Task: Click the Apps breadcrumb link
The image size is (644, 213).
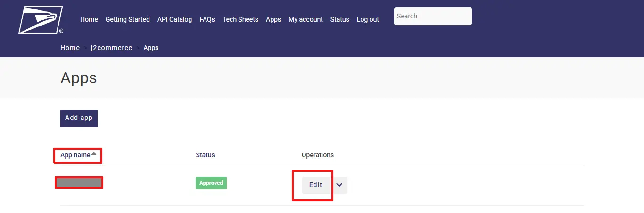Action: 151,48
